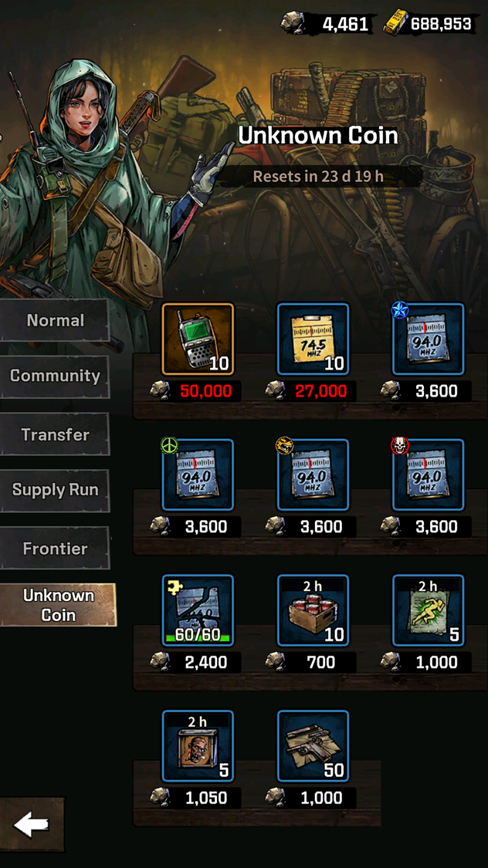Choose the 94.0 MHz card with red skull badge

429,475
